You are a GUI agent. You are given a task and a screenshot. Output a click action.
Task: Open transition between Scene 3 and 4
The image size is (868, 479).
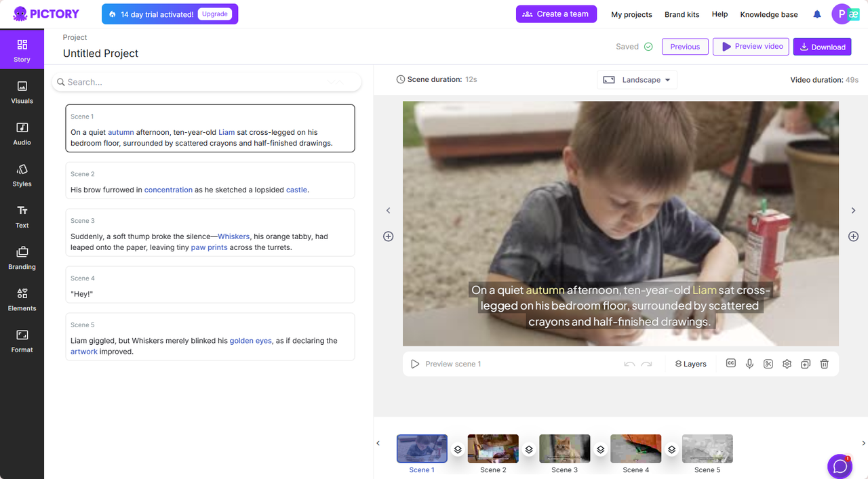(x=600, y=450)
